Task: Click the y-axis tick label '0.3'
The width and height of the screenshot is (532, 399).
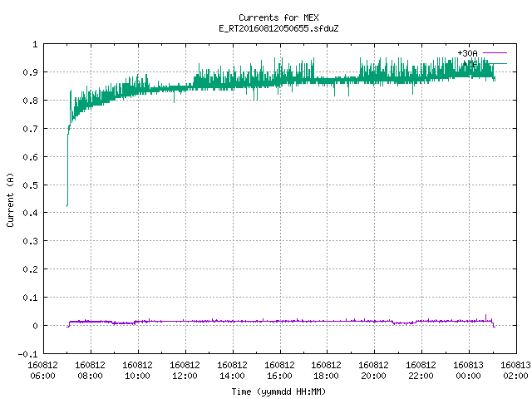Action: click(30, 241)
